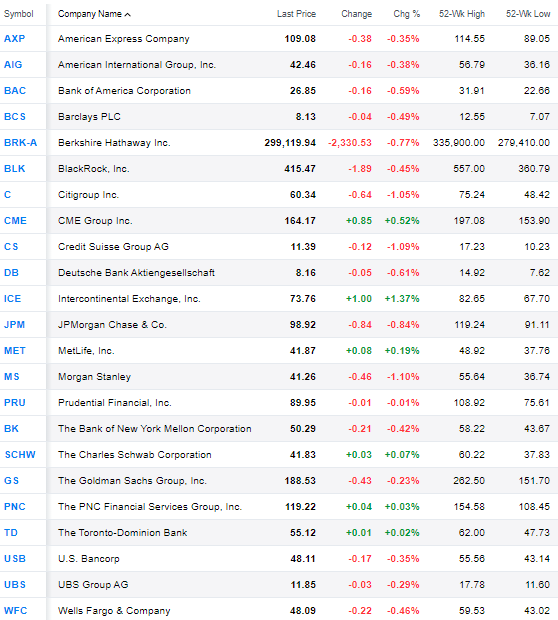Select Credit Suisse Group AG name
This screenshot has height=620, width=558.
[x=113, y=247]
